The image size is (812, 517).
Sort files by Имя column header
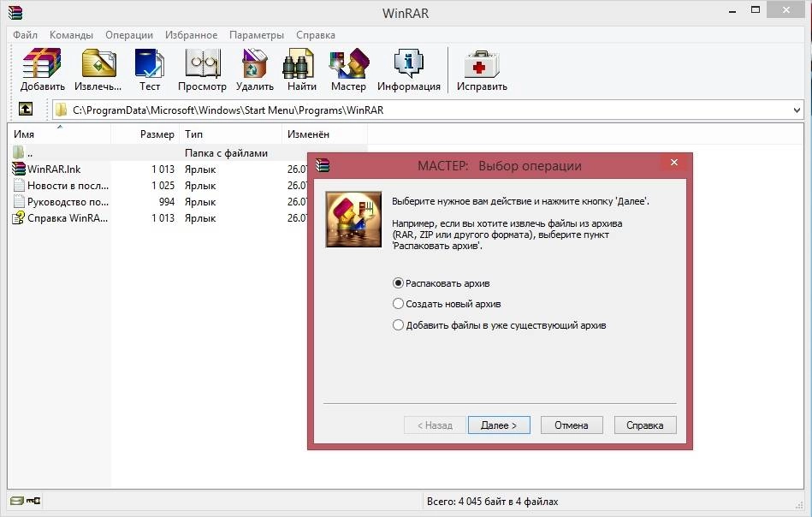pyautogui.click(x=59, y=134)
